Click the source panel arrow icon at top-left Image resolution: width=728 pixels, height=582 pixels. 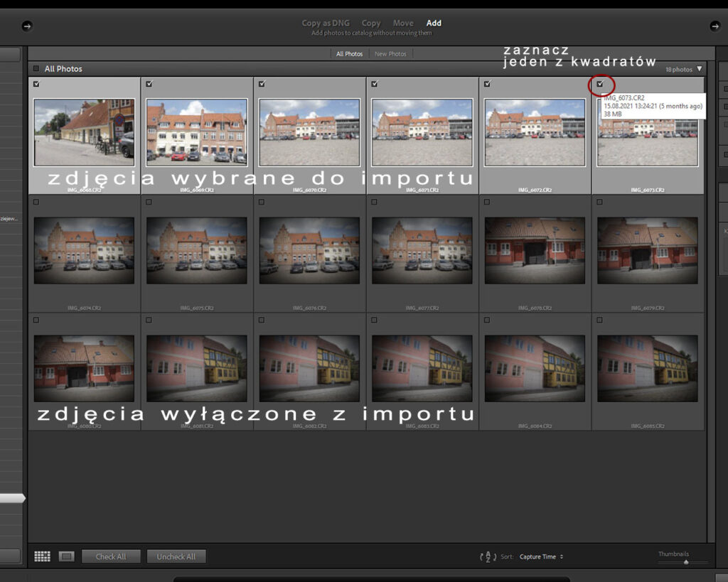27,26
